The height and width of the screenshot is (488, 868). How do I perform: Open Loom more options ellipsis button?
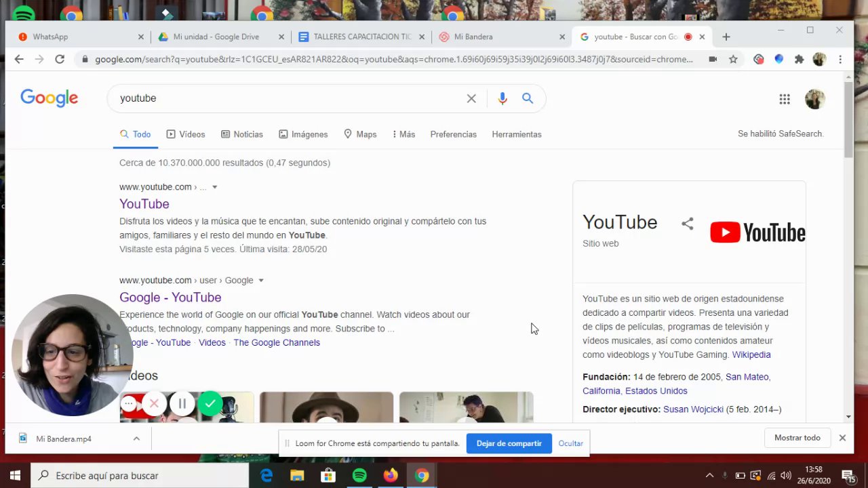[x=129, y=404]
